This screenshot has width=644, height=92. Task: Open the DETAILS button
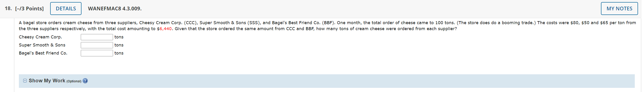click(x=66, y=9)
